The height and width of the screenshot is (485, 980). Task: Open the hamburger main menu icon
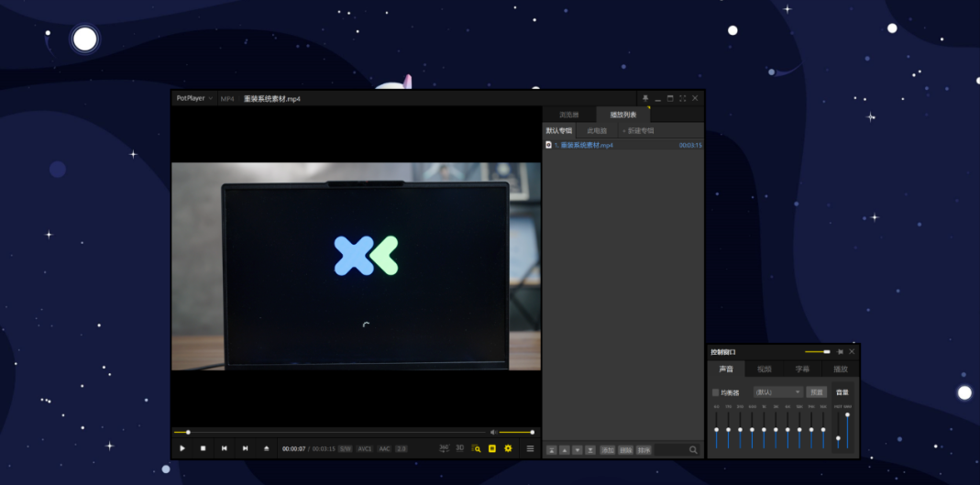[530, 448]
